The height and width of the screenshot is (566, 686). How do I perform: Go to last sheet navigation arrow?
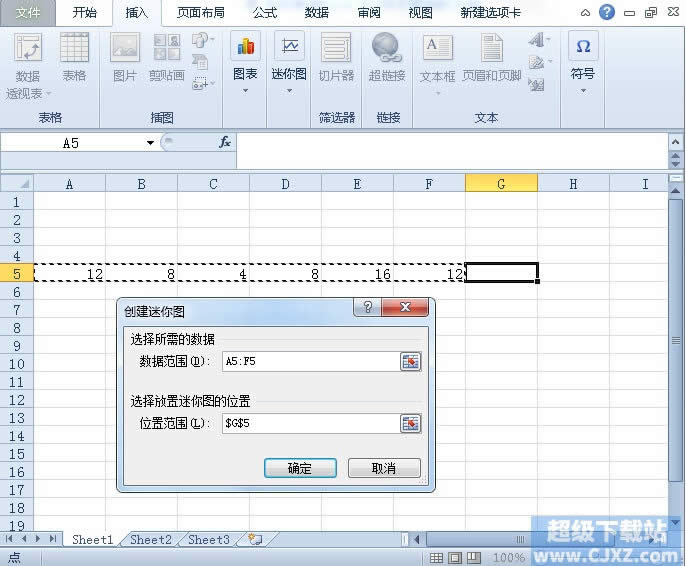(x=52, y=539)
